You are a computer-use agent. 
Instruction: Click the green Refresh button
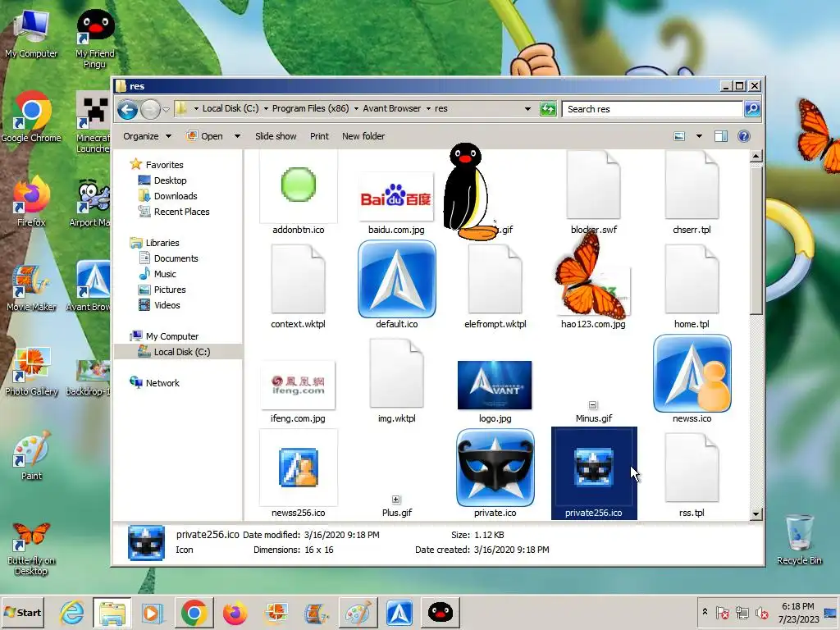click(x=548, y=109)
